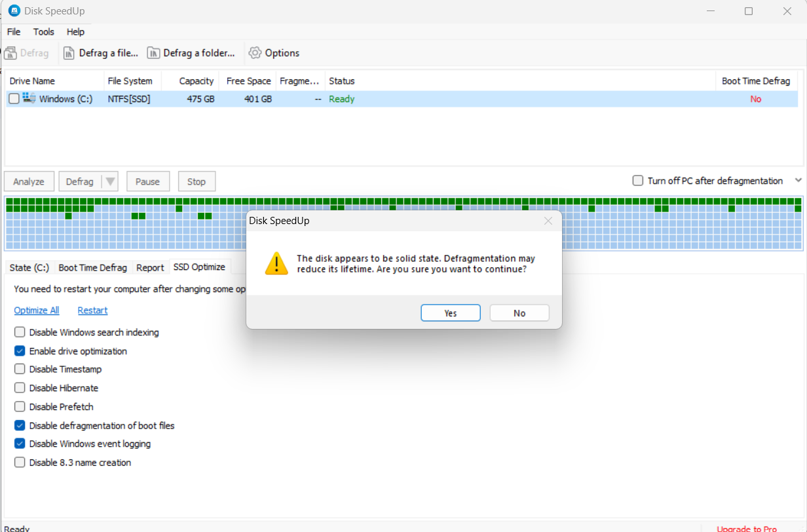Viewport: 807px width, 532px height.
Task: Close the Disk SpeedUp warning dialog
Action: 548,221
